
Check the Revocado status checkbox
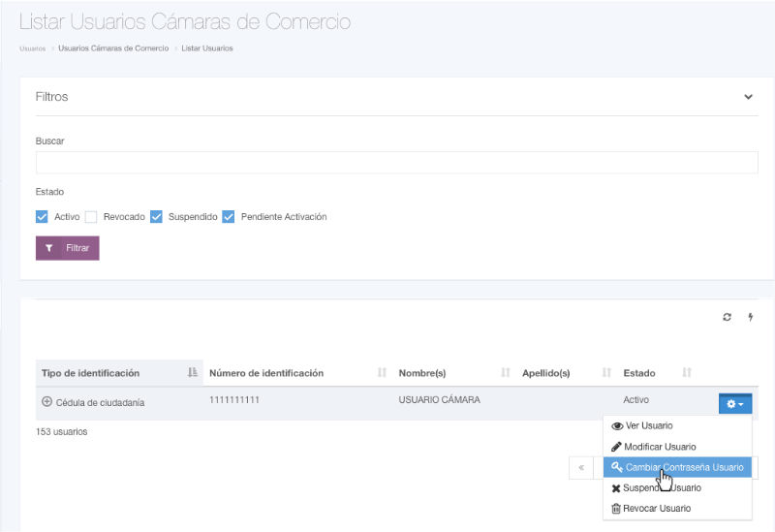coord(91,217)
